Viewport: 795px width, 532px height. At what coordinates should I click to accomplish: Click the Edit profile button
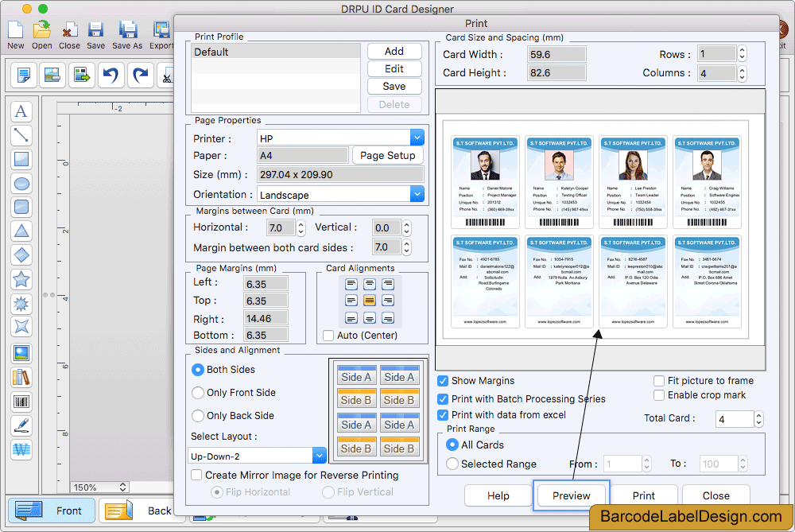point(394,69)
